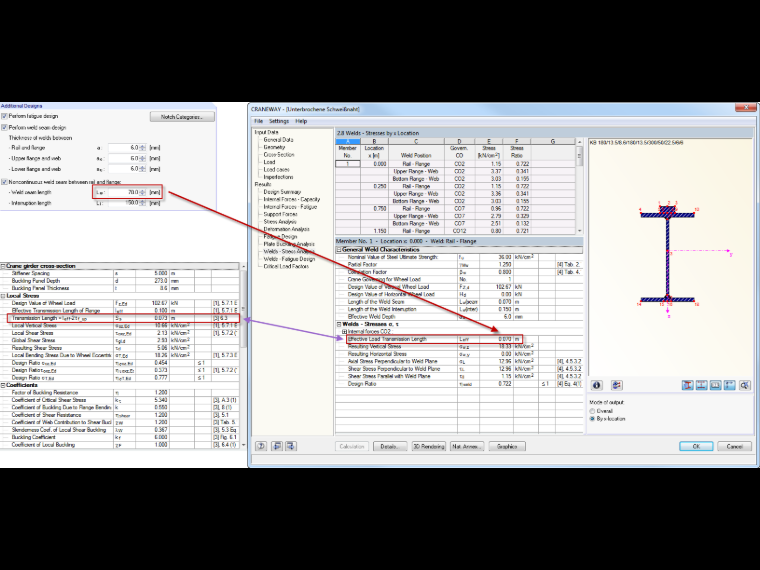Click the Stiffener Spacing row
The image size is (760, 570).
(120, 273)
